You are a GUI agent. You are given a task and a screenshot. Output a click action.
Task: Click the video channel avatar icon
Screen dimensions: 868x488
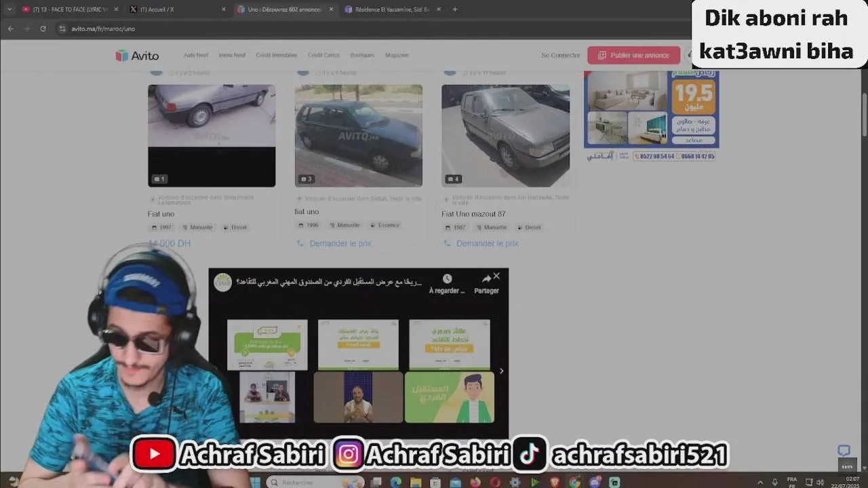(x=222, y=283)
